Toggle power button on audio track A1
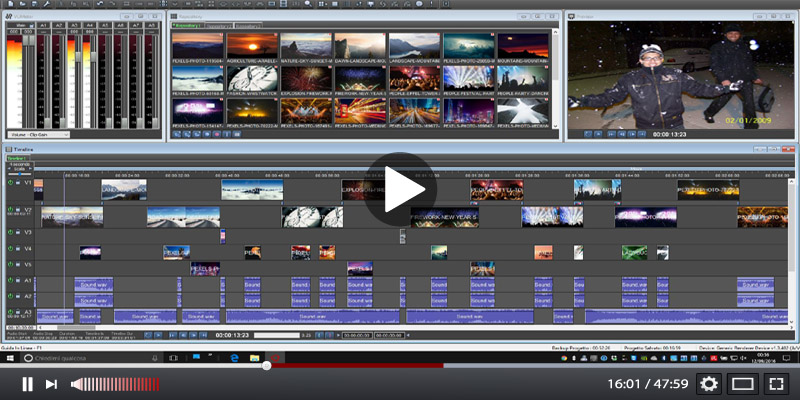Image resolution: width=800 pixels, height=400 pixels. [11, 281]
